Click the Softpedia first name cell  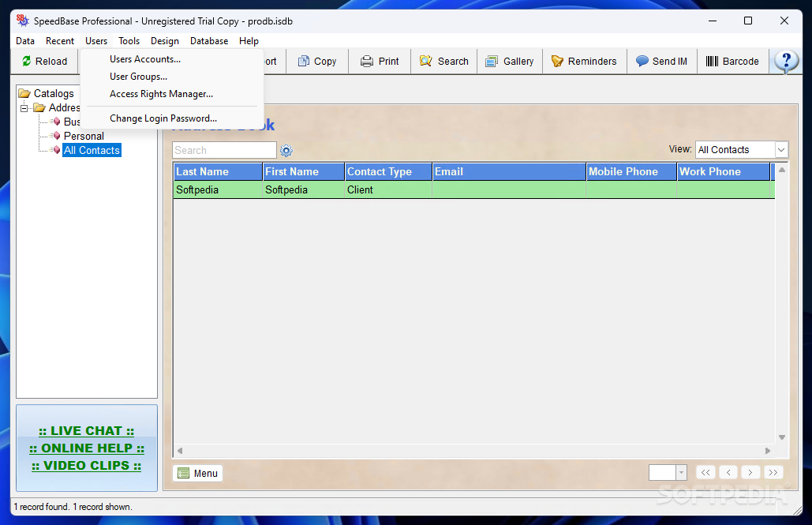[304, 189]
